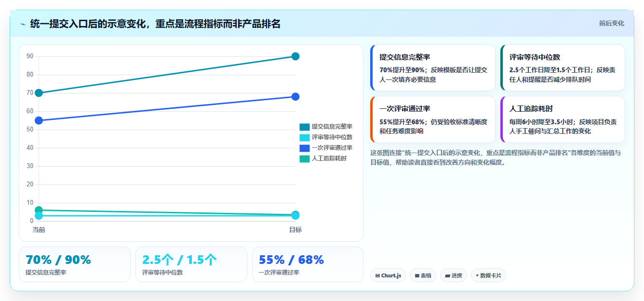The width and height of the screenshot is (644, 301).
Task: Toggle 一次评审通过率 legend color box
Action: 305,148
